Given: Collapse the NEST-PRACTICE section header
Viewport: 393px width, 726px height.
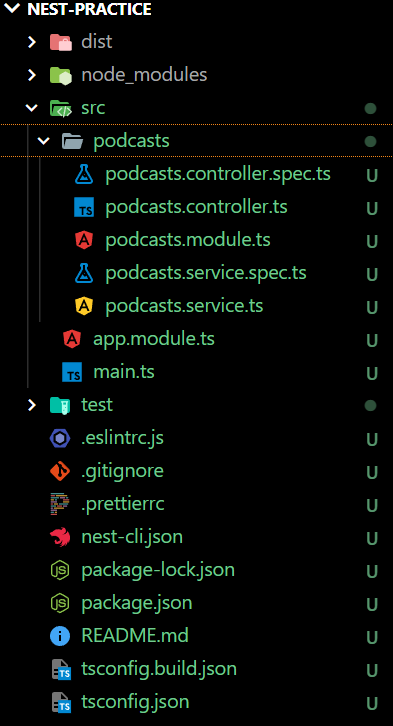Looking at the screenshot, I should [13, 8].
